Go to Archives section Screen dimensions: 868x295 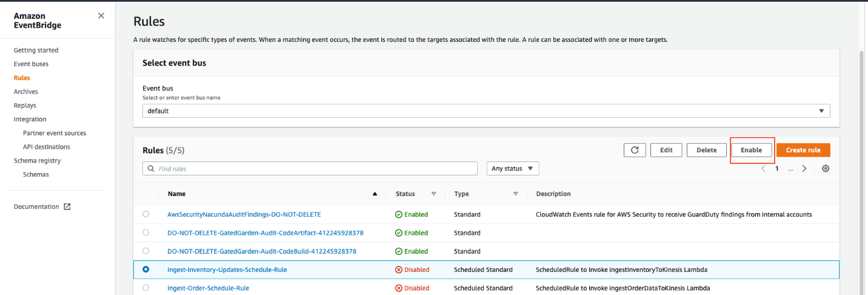pos(26,92)
